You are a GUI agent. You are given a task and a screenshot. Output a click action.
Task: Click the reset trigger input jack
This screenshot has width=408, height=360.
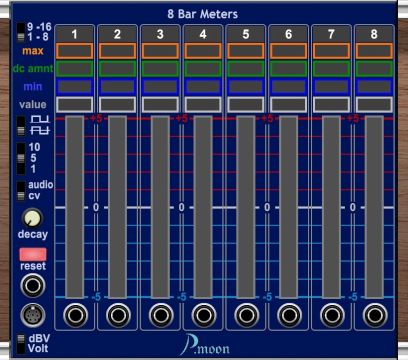point(33,286)
